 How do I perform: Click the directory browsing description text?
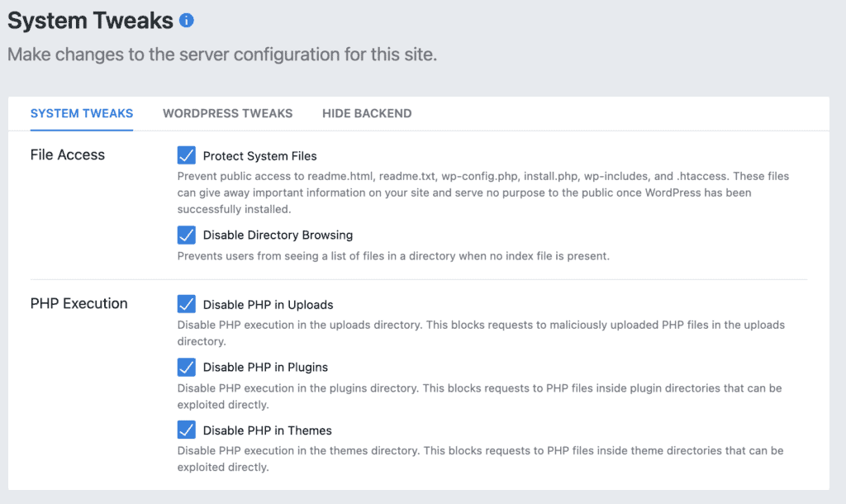(x=393, y=256)
